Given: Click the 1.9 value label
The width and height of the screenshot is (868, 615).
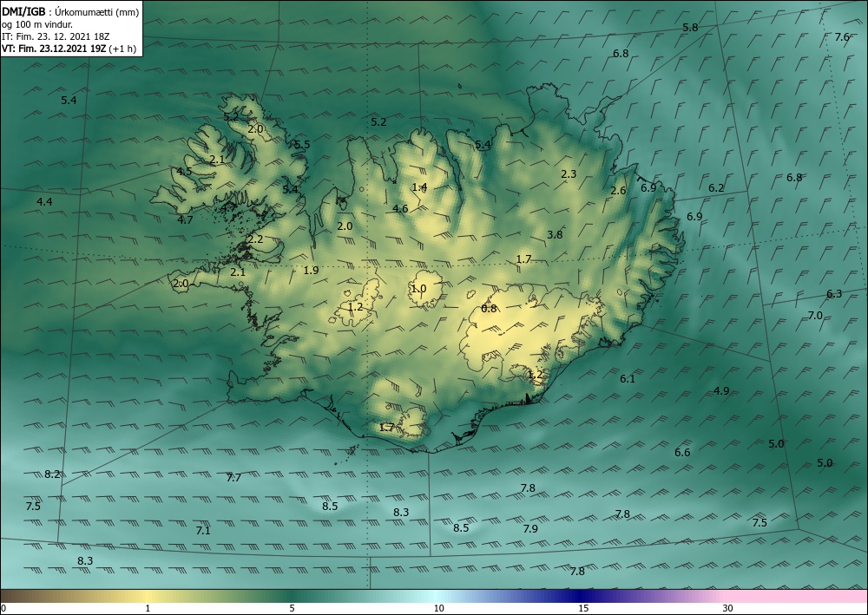Looking at the screenshot, I should click(311, 270).
